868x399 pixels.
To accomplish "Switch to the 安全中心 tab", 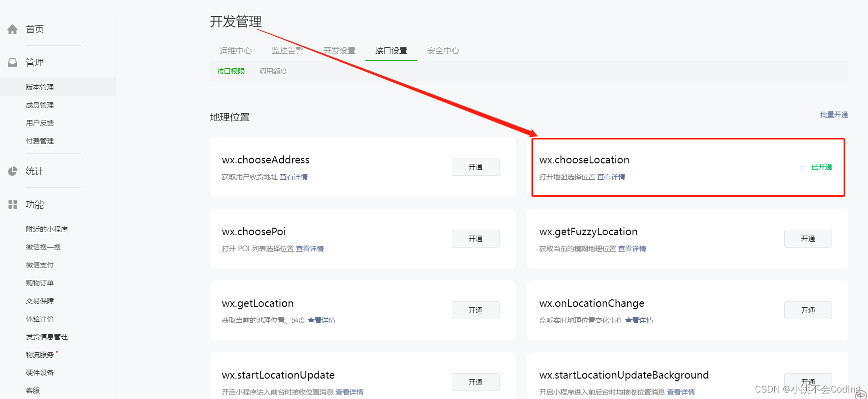I will coord(443,51).
